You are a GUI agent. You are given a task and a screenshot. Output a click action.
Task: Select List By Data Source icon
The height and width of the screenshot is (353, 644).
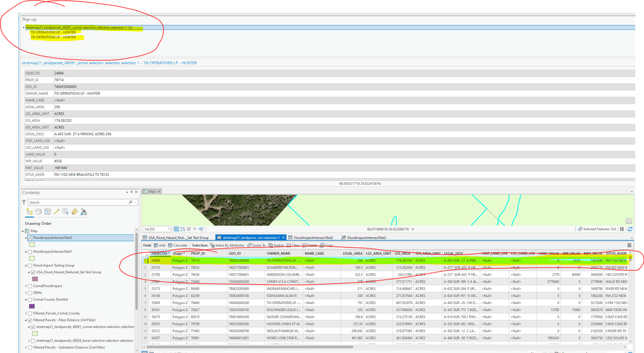click(39, 212)
